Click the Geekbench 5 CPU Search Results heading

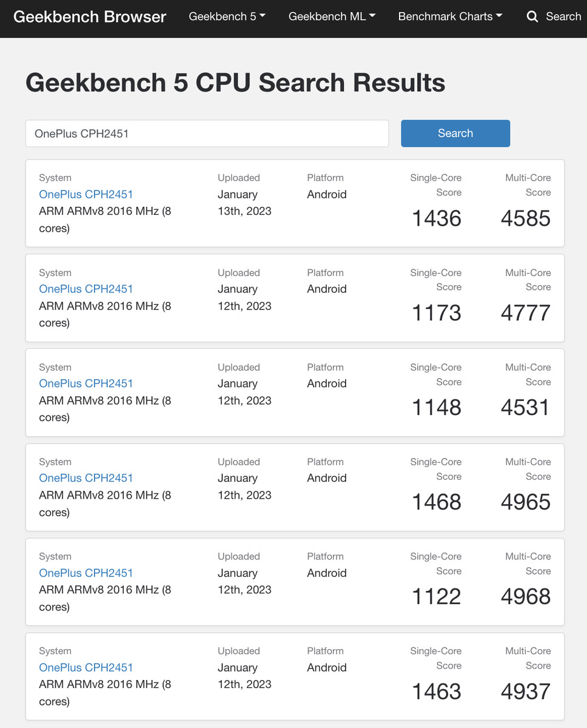(235, 83)
